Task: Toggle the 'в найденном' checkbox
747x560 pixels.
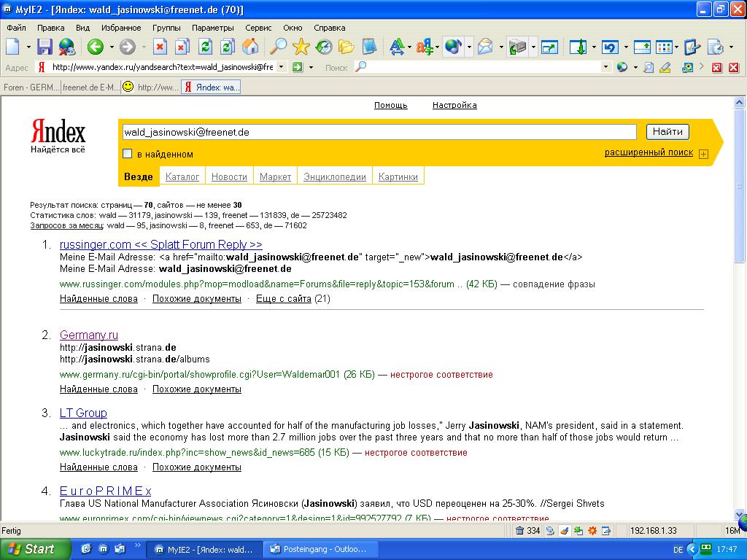Action: pos(127,154)
